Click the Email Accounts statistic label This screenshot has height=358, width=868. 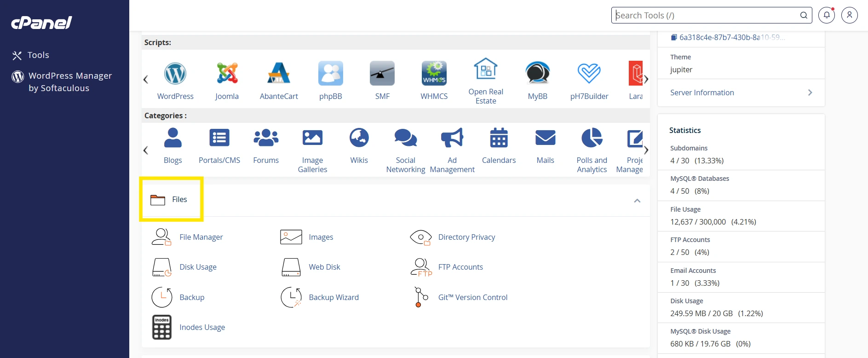click(693, 271)
